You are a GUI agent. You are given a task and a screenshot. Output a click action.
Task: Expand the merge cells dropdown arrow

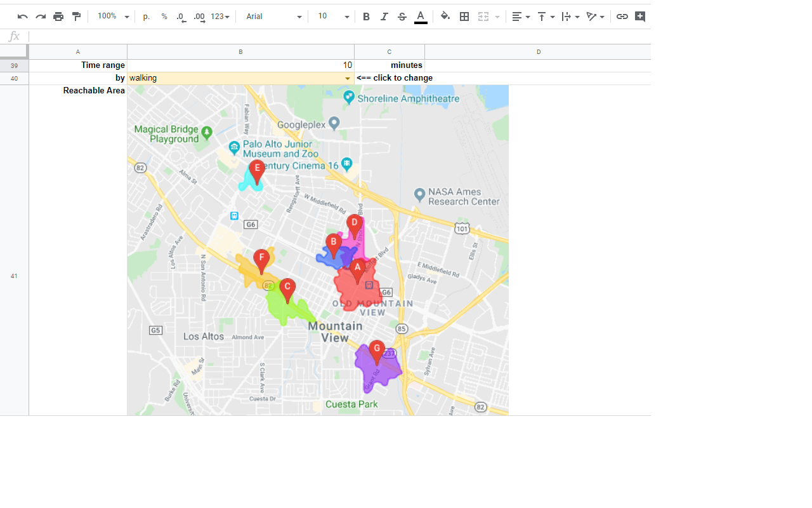coord(497,17)
